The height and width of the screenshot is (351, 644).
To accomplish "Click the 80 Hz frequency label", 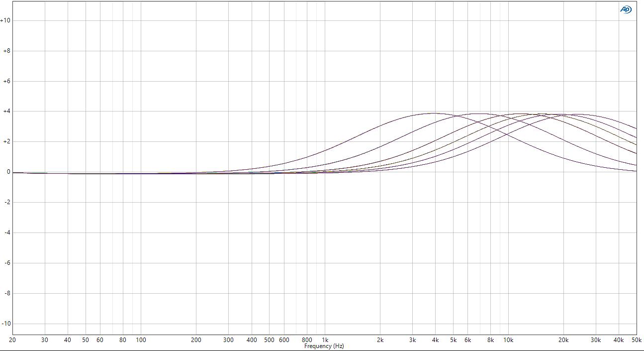I will click(x=123, y=340).
